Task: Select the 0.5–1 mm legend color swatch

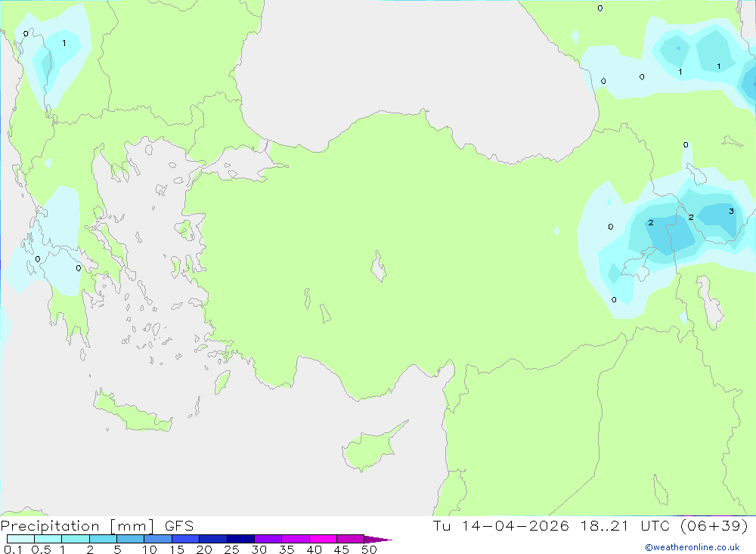Action: [48, 539]
